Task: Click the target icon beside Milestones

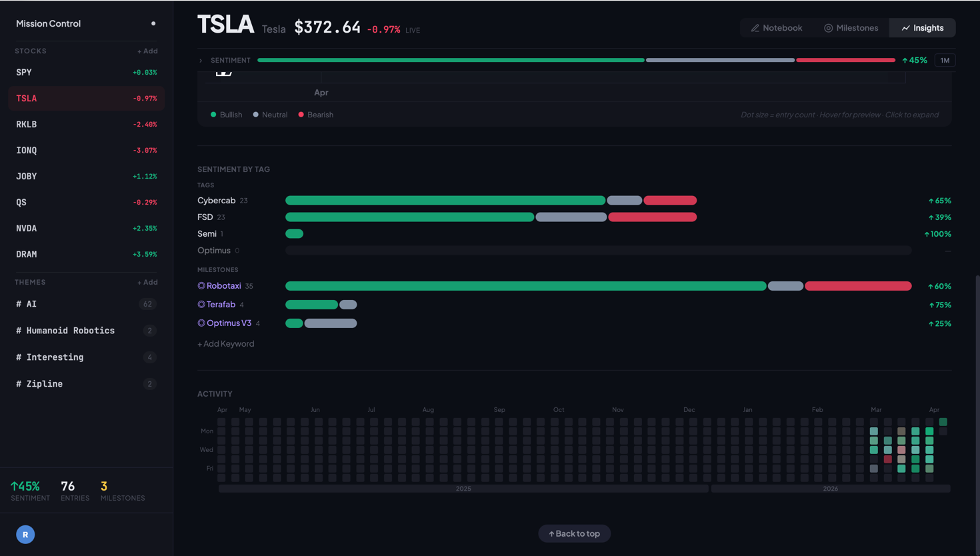Action: tap(828, 28)
